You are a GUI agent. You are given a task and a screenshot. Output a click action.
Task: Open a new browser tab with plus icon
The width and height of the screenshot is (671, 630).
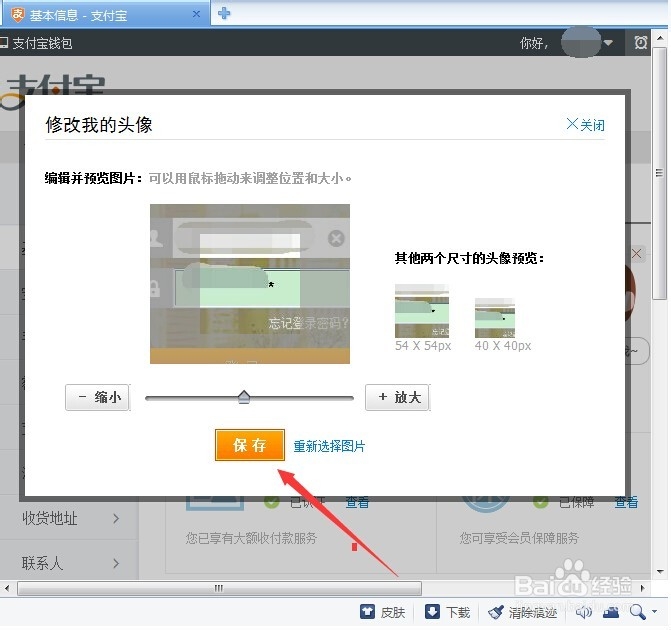pos(224,13)
